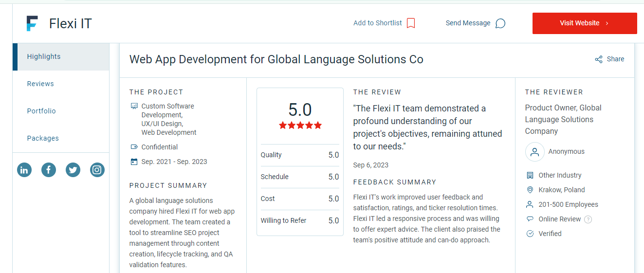The width and height of the screenshot is (644, 273).
Task: Click the Quality rating row
Action: [x=300, y=155]
